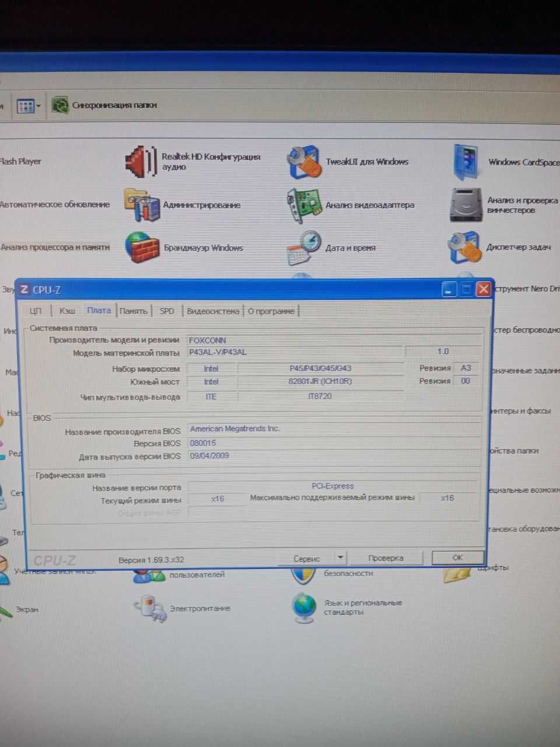
Task: Open the Брандмауэр Windows icon
Action: click(142, 247)
